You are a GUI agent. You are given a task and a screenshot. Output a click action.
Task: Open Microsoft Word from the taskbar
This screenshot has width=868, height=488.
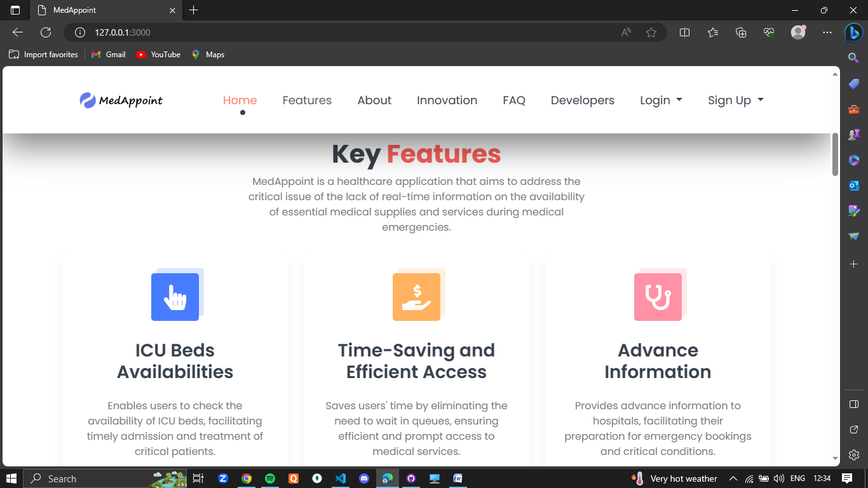[x=458, y=478]
